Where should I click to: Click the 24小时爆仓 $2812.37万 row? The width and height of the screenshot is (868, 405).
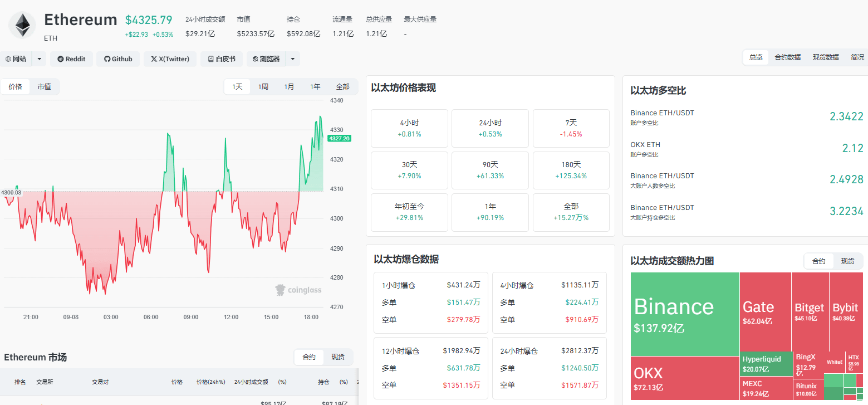click(549, 351)
